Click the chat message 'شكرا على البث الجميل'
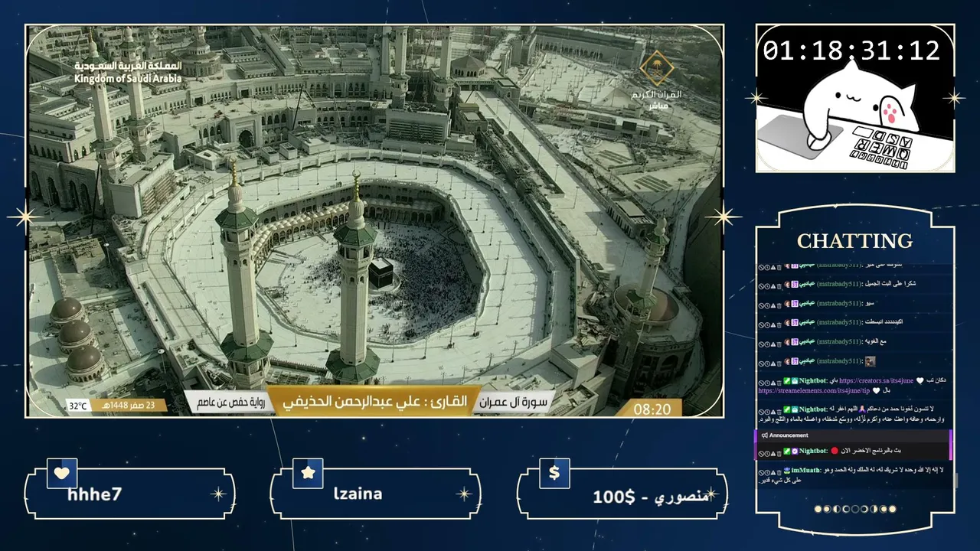 pyautogui.click(x=889, y=284)
